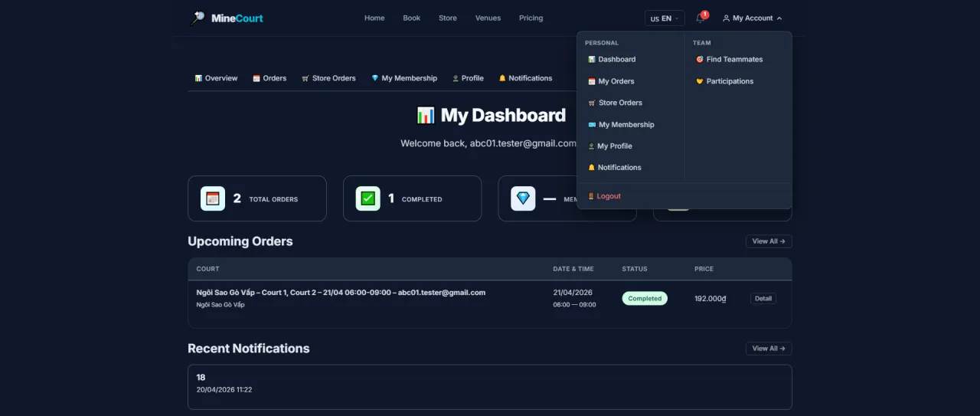
Task: Click the diamond membership card icon
Action: (x=524, y=198)
